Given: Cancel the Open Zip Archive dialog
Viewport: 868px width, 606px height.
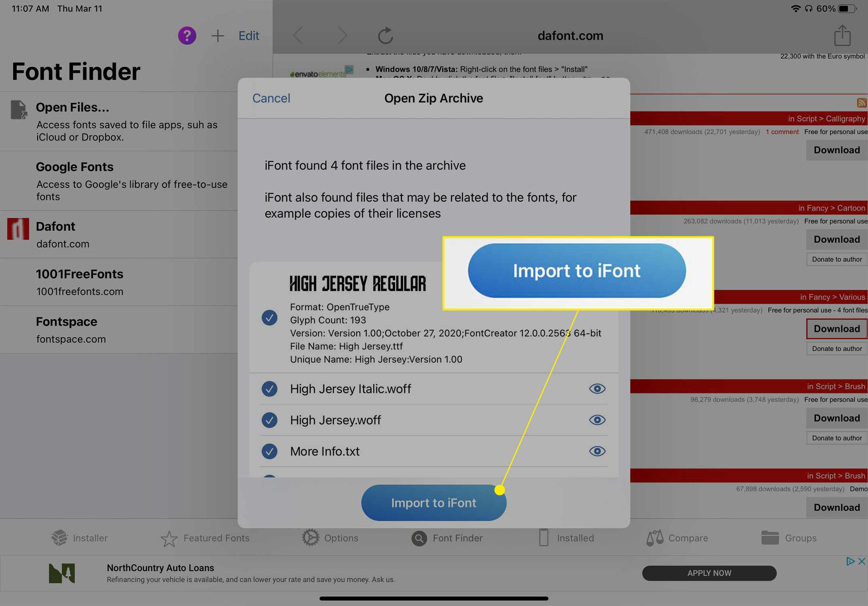Looking at the screenshot, I should [x=271, y=98].
